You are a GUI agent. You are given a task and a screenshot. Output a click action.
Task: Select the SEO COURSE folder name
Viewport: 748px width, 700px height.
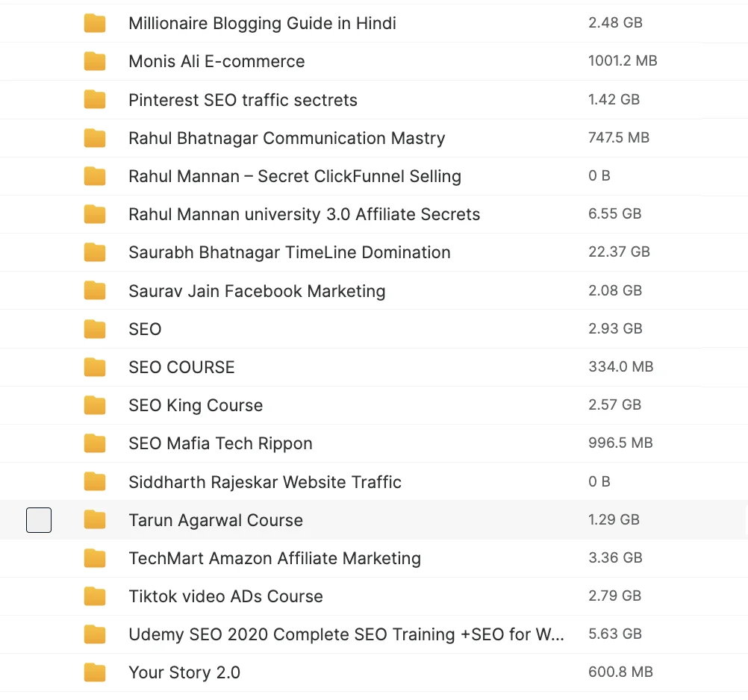(181, 367)
